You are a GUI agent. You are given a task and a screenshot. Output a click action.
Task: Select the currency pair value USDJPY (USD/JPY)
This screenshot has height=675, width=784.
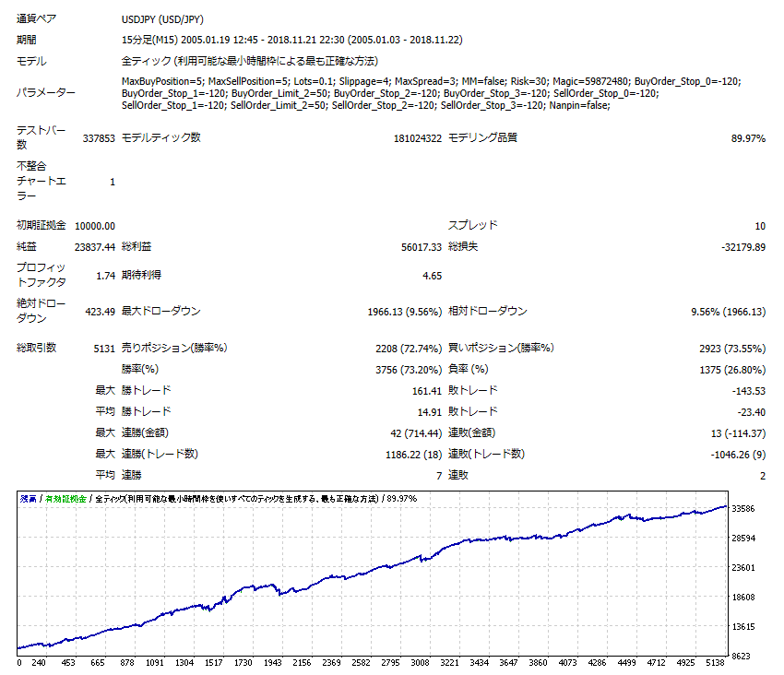(162, 19)
